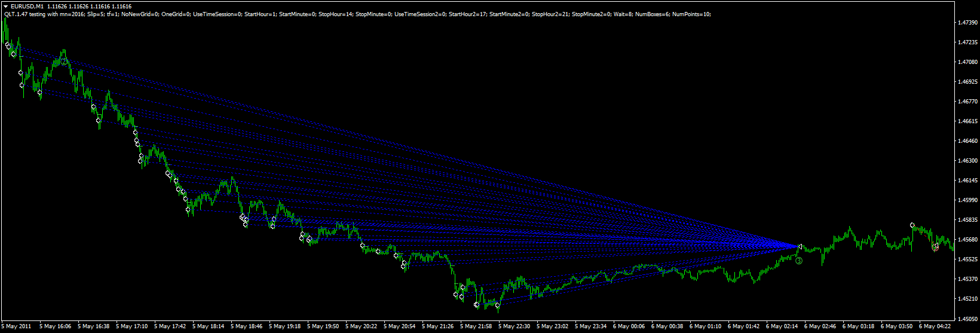
Task: Click the '6 May 03:50' time axis label
Action: click(x=897, y=326)
